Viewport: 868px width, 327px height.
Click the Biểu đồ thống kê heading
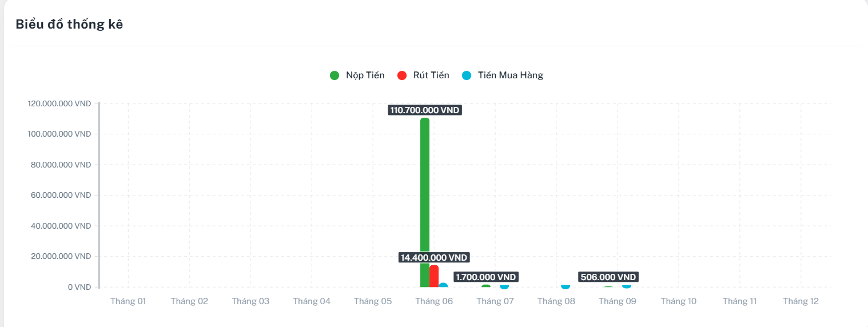pos(69,25)
